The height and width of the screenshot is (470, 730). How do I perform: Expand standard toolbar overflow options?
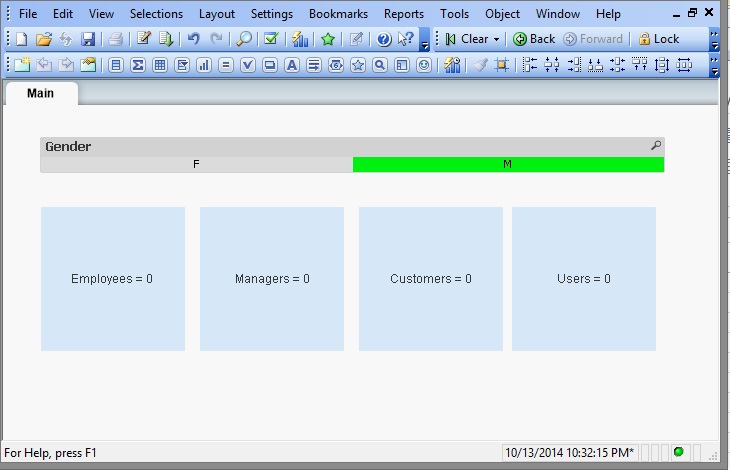(x=425, y=39)
